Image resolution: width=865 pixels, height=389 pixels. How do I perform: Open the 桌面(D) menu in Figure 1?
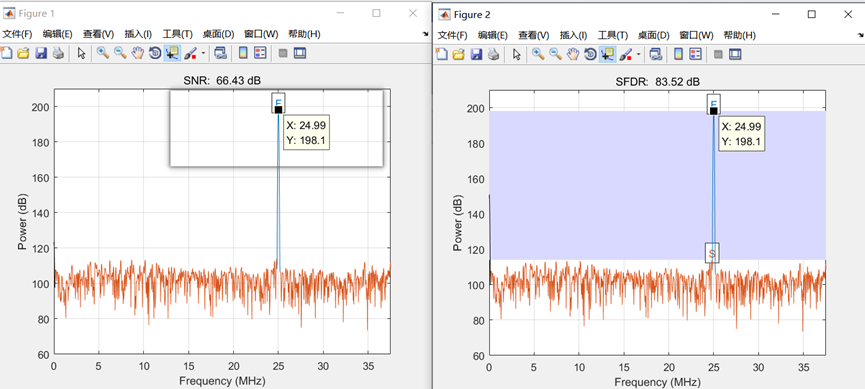tap(218, 34)
